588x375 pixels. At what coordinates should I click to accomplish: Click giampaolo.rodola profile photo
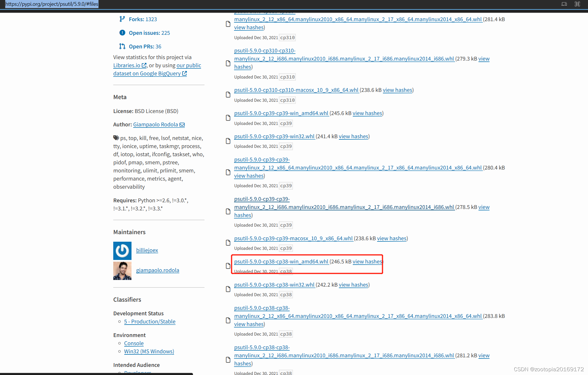coord(122,271)
